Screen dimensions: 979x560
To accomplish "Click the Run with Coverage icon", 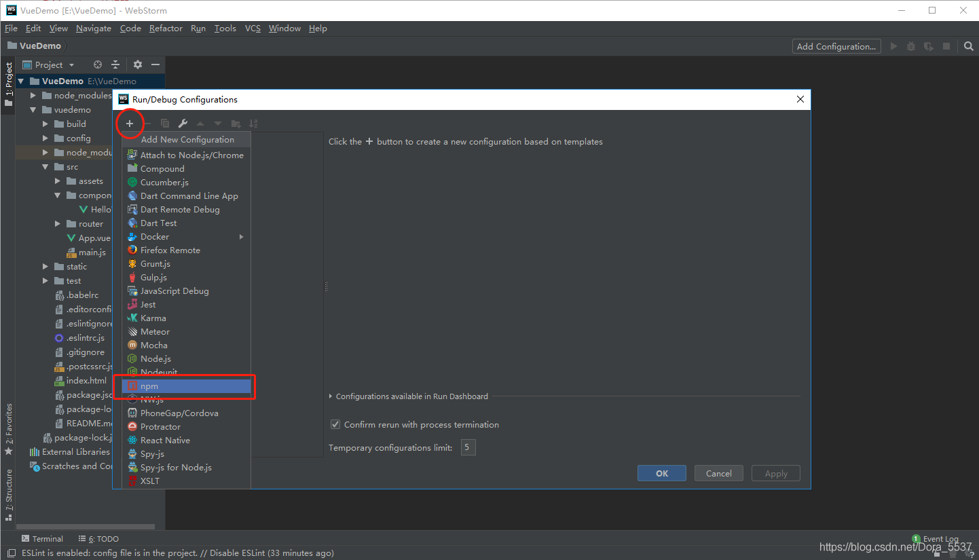I will [x=929, y=46].
